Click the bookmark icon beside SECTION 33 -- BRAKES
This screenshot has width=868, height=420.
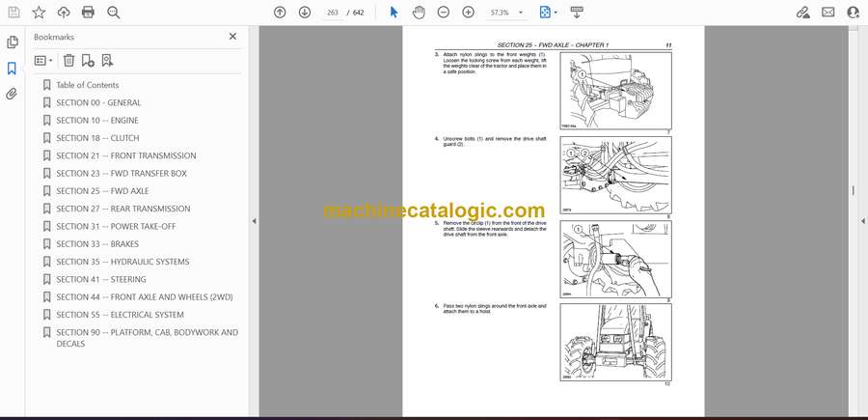[x=46, y=244]
